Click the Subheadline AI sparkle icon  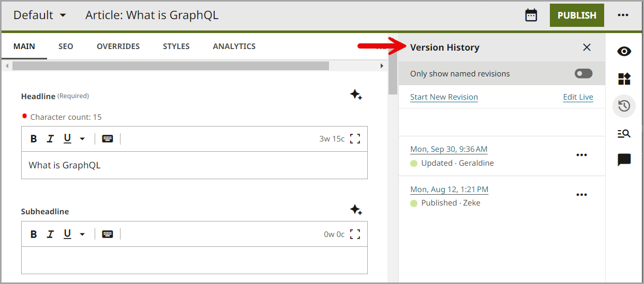356,210
